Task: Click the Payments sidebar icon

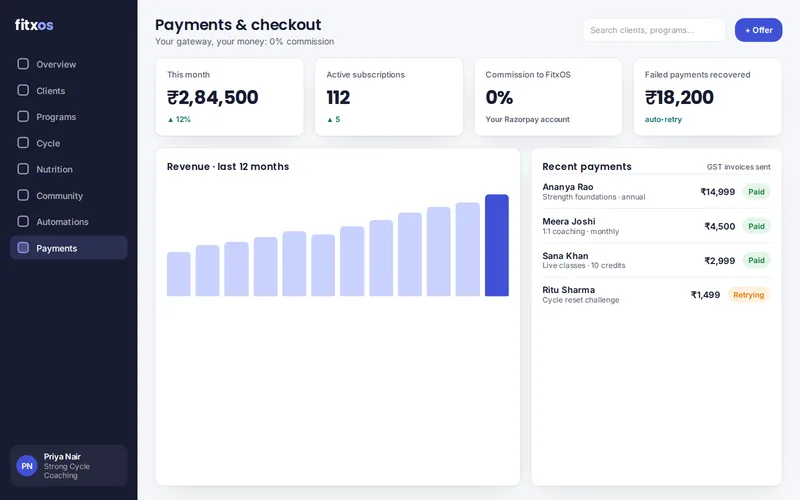Action: coord(23,248)
